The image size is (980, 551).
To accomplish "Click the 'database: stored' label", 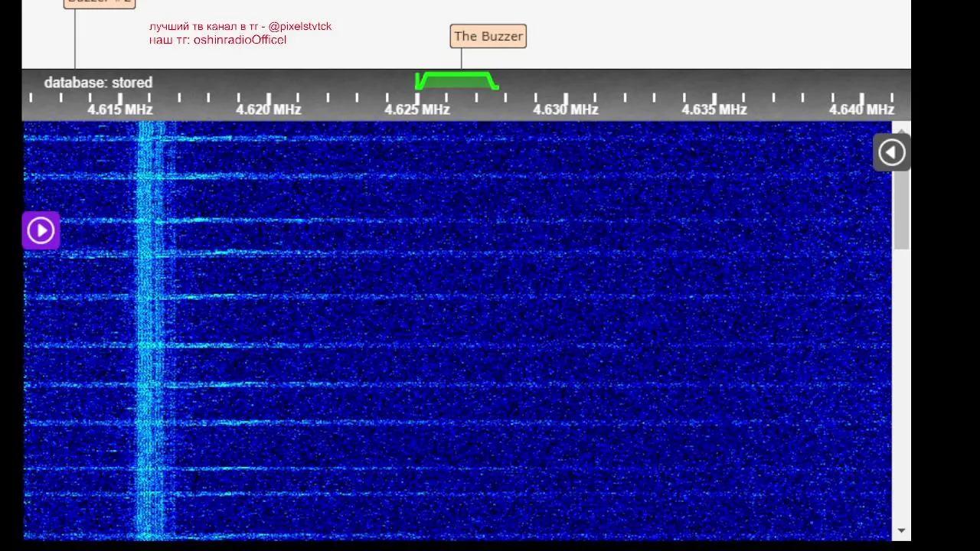I will pos(98,83).
